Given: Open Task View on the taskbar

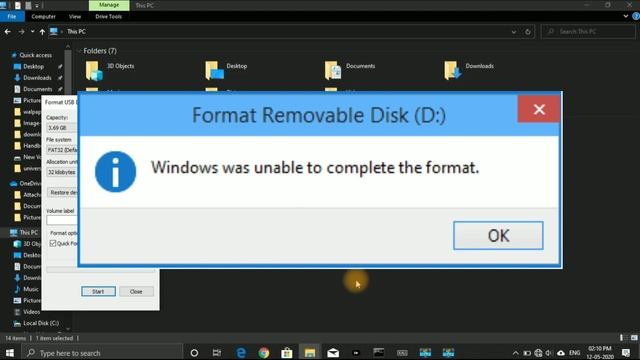Looking at the screenshot, I should 217,353.
